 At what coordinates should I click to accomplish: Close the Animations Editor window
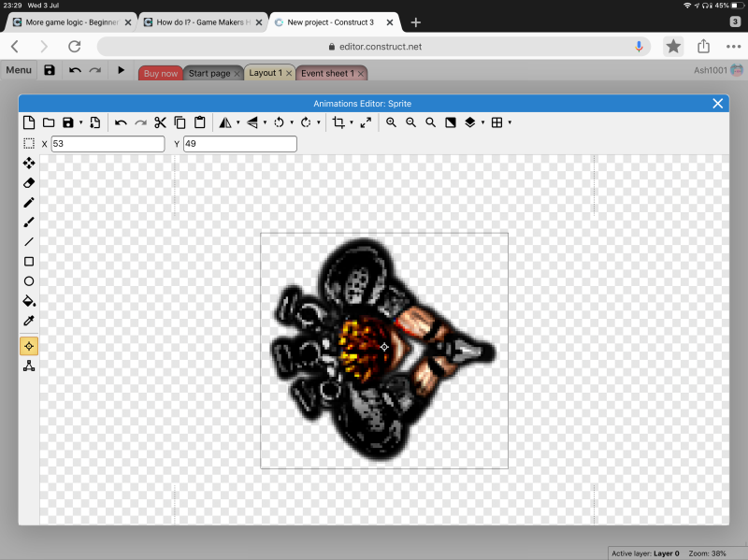pyautogui.click(x=717, y=104)
